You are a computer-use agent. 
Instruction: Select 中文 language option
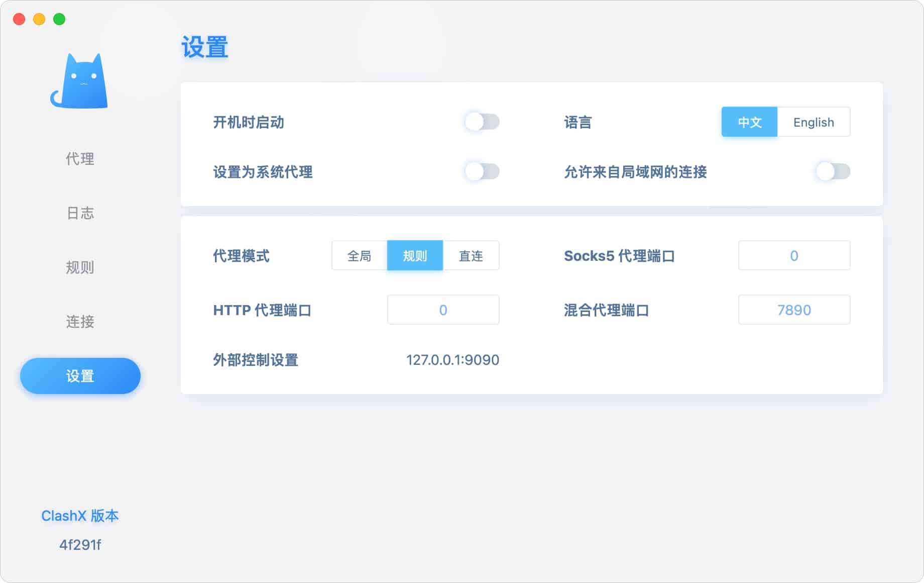click(x=750, y=122)
